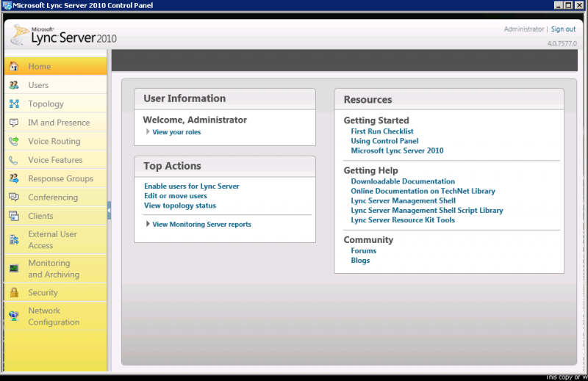Screen dimensions: 588x381
Task: Open Lync Server Management Shell Script Library
Action: coord(427,211)
